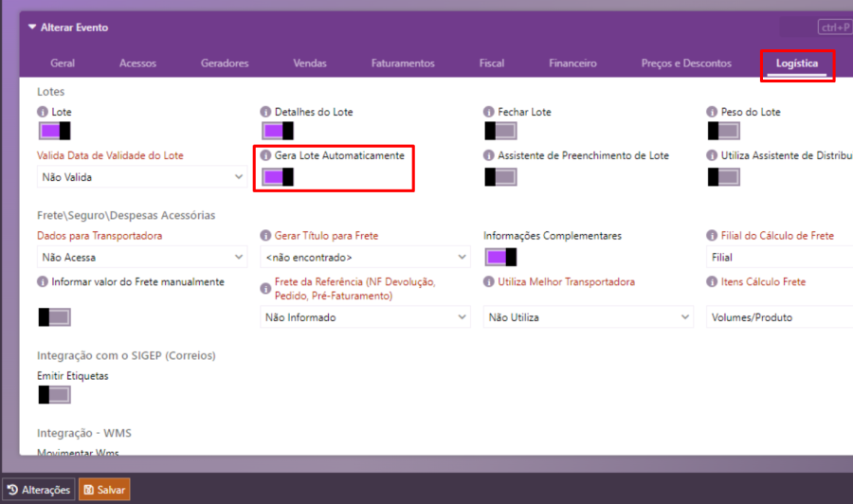Enable the Fechar Lote switch
This screenshot has height=504, width=853.
(x=500, y=131)
